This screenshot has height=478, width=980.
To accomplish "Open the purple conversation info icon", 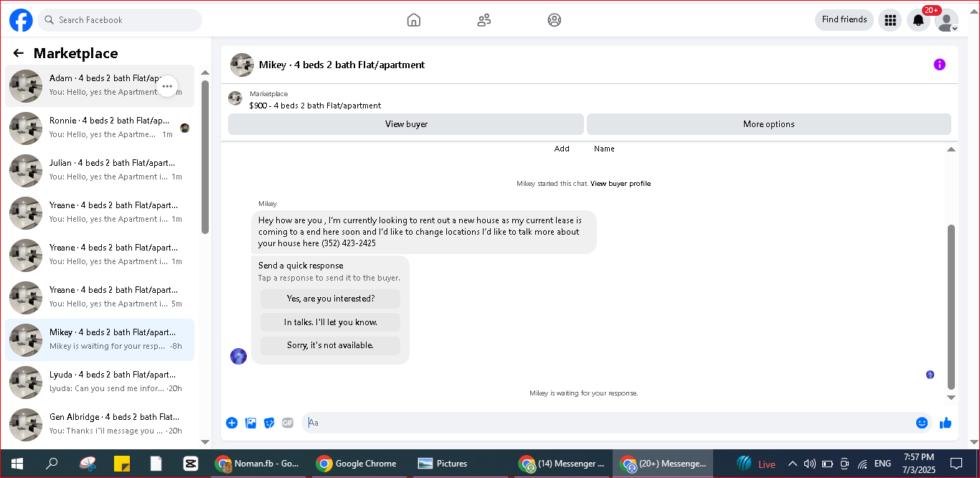I will point(940,65).
